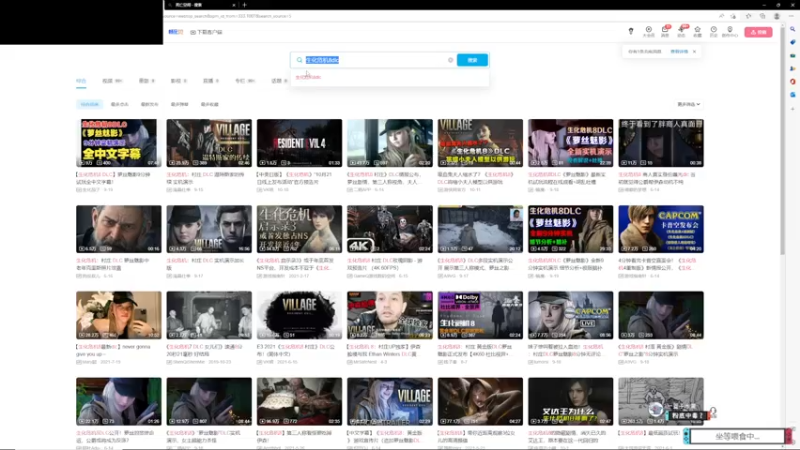The image size is (800, 450).
Task: Open the 收藏 favorites star icon
Action: coord(697,31)
